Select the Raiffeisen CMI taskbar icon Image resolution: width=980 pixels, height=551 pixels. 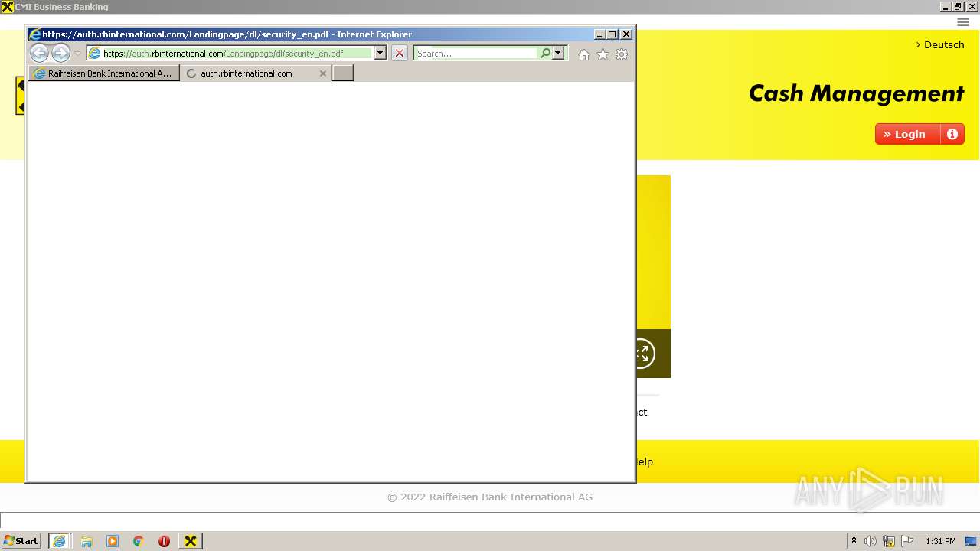(x=191, y=541)
